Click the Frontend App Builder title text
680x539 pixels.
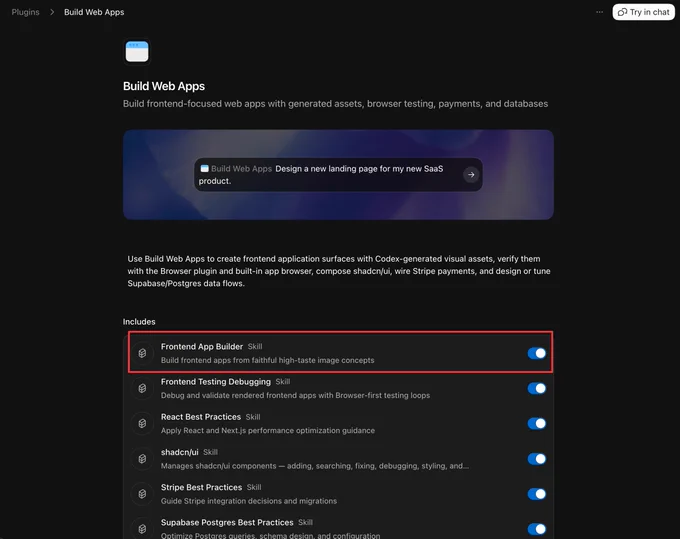click(x=202, y=346)
